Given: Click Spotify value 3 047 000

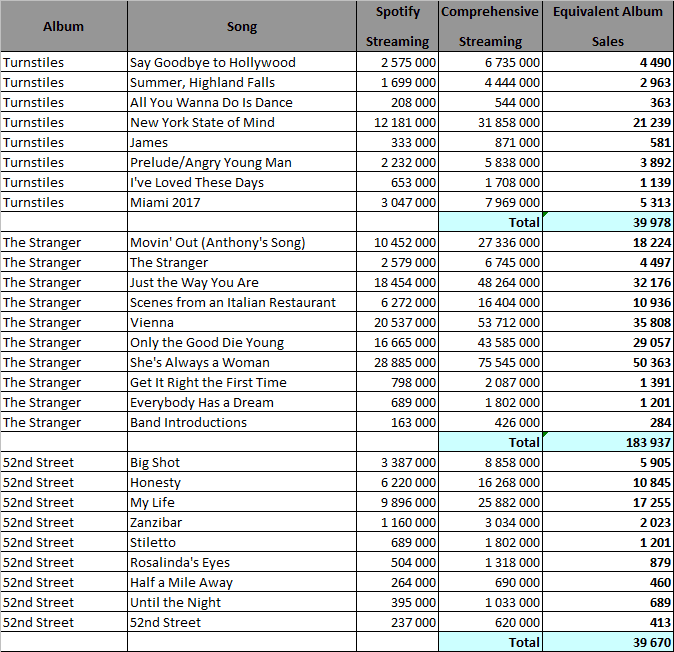Looking at the screenshot, I should tap(397, 202).
